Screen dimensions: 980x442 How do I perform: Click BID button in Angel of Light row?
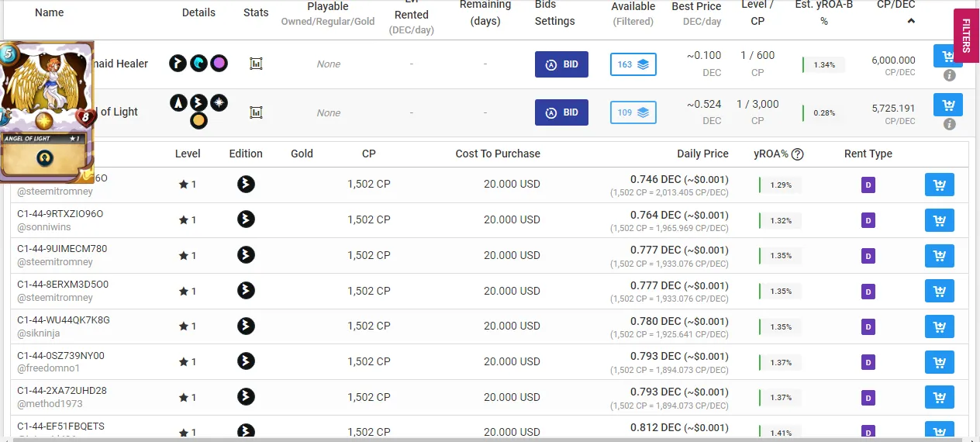(561, 112)
